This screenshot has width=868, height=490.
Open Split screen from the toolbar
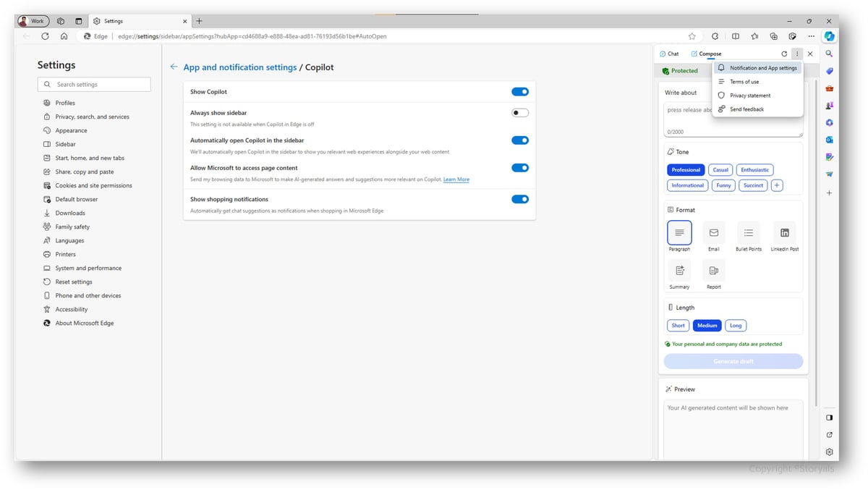[736, 36]
